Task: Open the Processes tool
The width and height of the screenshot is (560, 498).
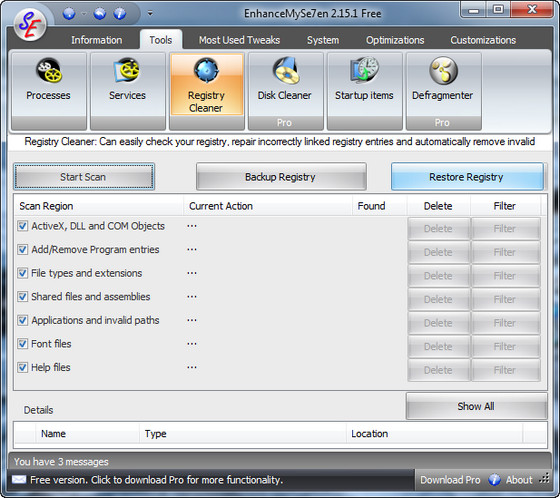Action: click(x=49, y=91)
